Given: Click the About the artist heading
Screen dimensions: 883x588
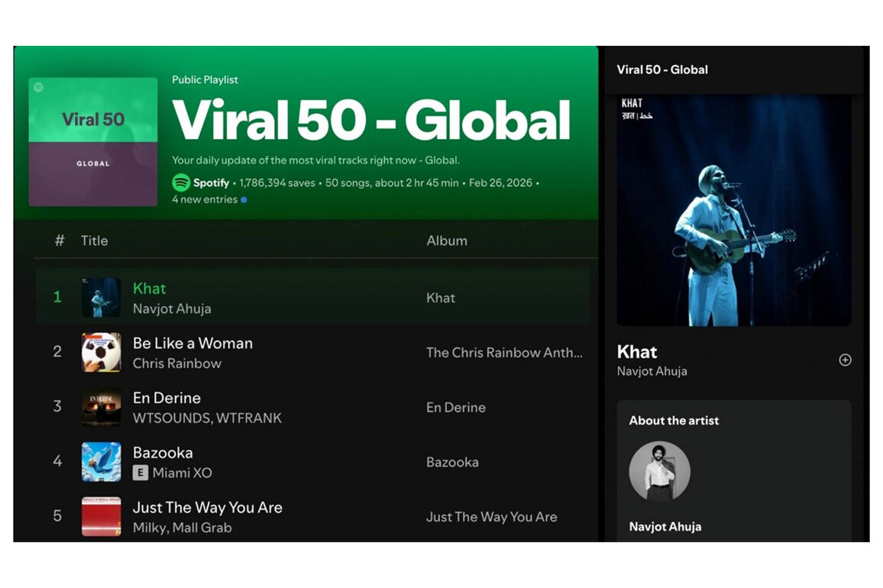Looking at the screenshot, I should click(x=674, y=420).
